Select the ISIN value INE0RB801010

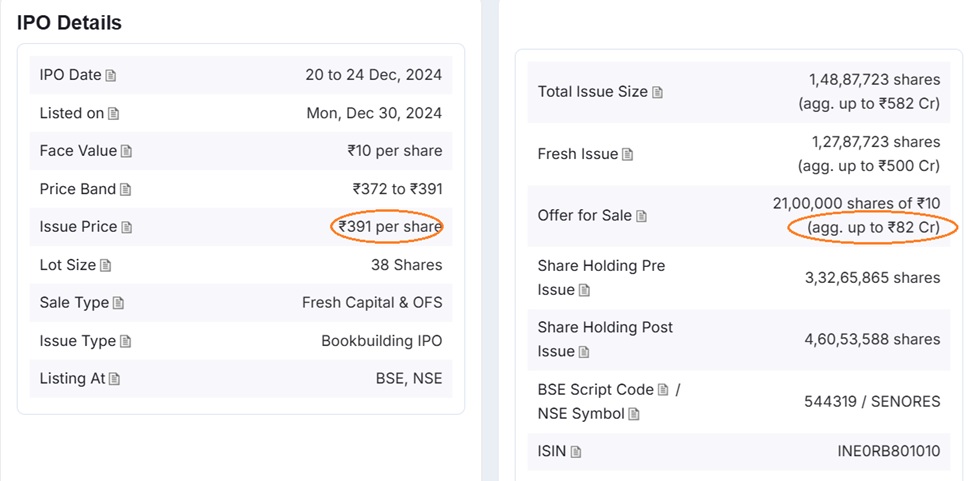click(888, 451)
